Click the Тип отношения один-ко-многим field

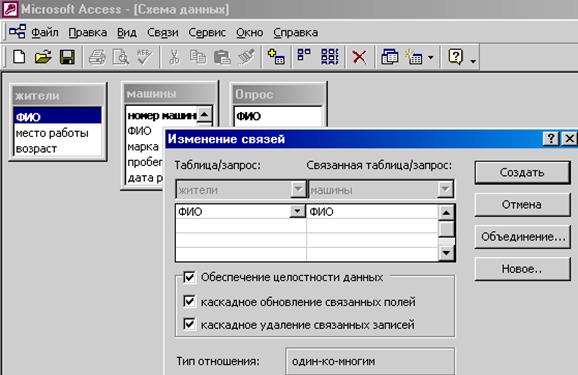point(370,361)
